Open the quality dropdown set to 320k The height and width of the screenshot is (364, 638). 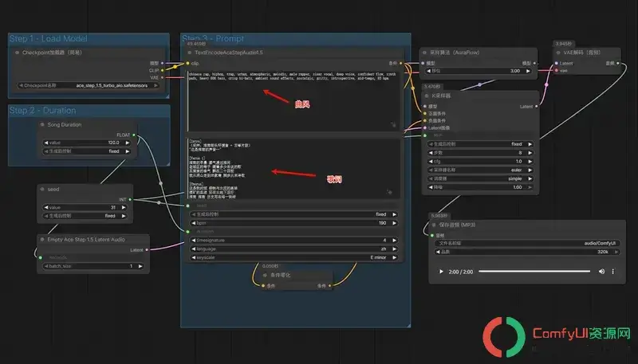[x=527, y=252]
